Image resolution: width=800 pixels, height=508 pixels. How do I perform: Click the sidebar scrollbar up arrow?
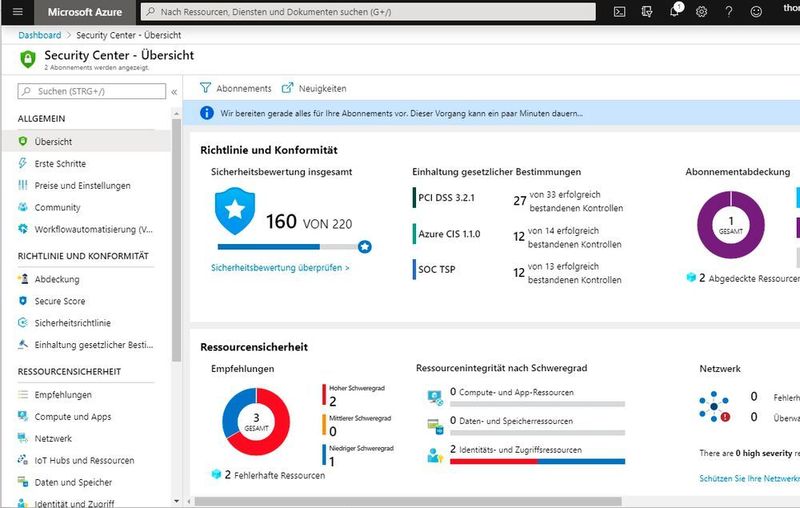177,113
